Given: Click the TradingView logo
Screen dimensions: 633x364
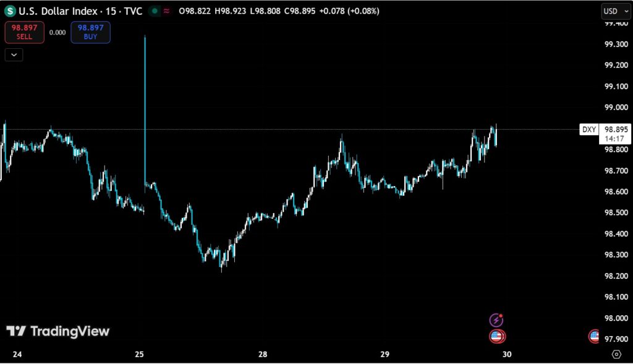Looking at the screenshot, I should (x=57, y=331).
